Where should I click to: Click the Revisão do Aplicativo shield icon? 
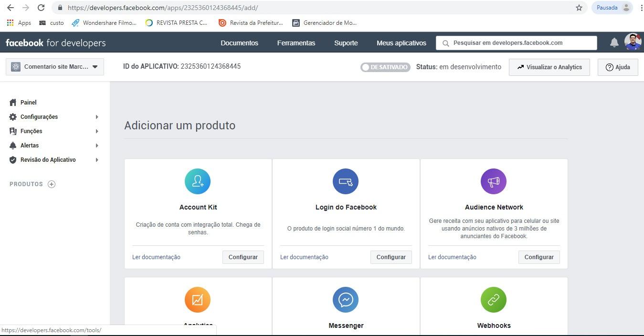[13, 159]
